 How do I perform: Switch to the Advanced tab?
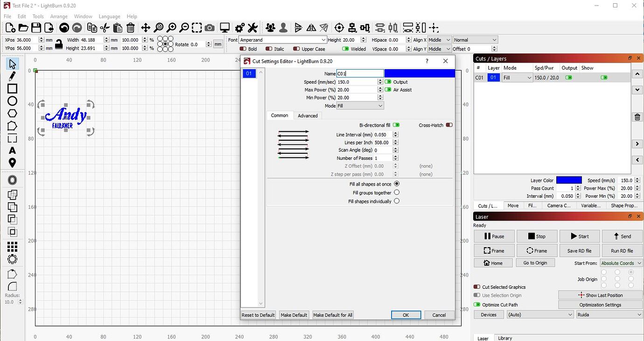pos(308,115)
